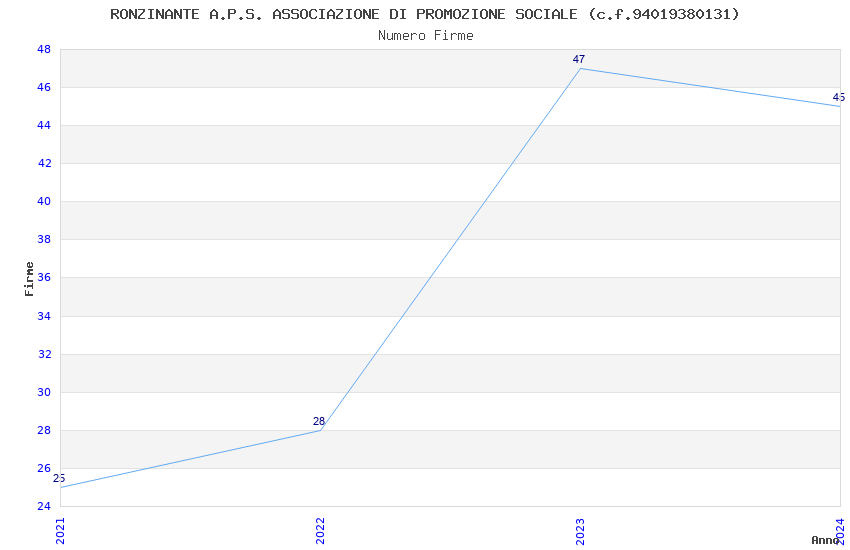Screen dimensions: 850x550
Task: Click the data point label 28 at 2022
Action: pyautogui.click(x=319, y=421)
